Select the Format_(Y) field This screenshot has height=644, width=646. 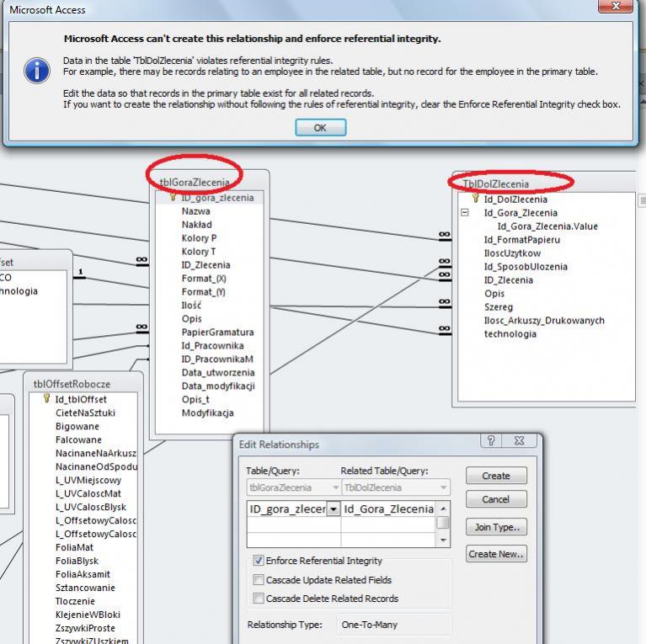click(x=204, y=292)
